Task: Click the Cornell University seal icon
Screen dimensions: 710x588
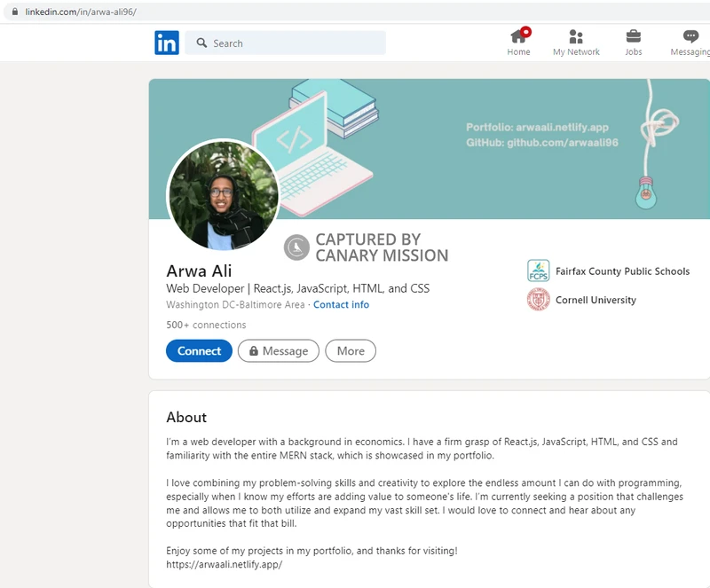Action: point(539,299)
